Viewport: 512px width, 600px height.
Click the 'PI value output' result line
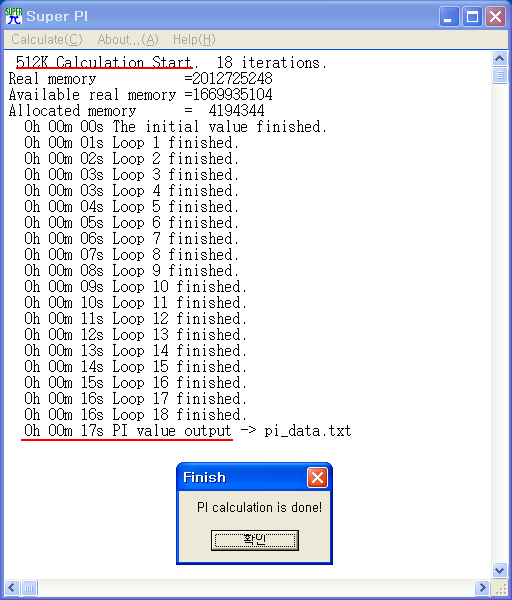[188, 431]
